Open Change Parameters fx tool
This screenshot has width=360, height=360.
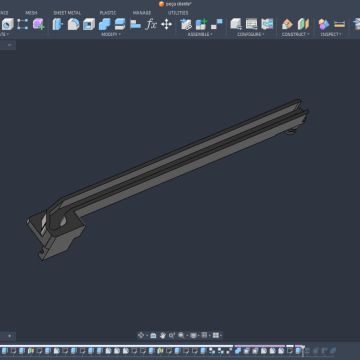point(151,24)
